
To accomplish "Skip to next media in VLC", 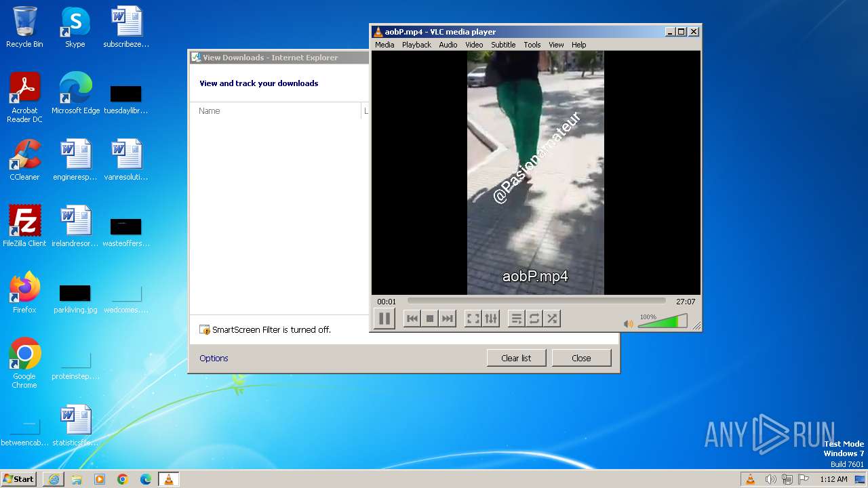I will (x=447, y=319).
